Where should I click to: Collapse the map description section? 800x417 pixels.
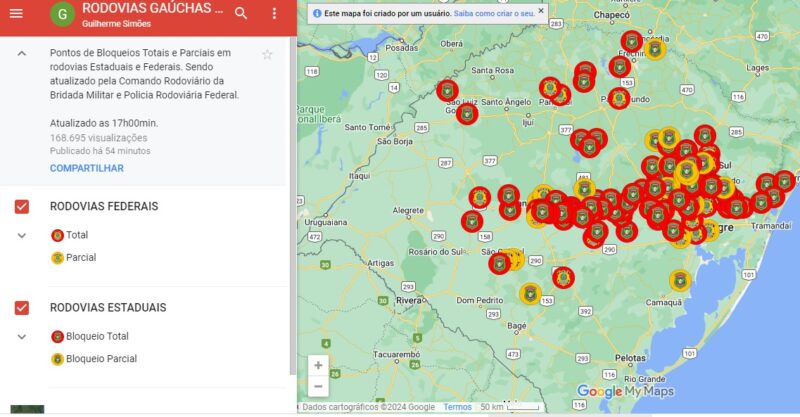[x=22, y=54]
